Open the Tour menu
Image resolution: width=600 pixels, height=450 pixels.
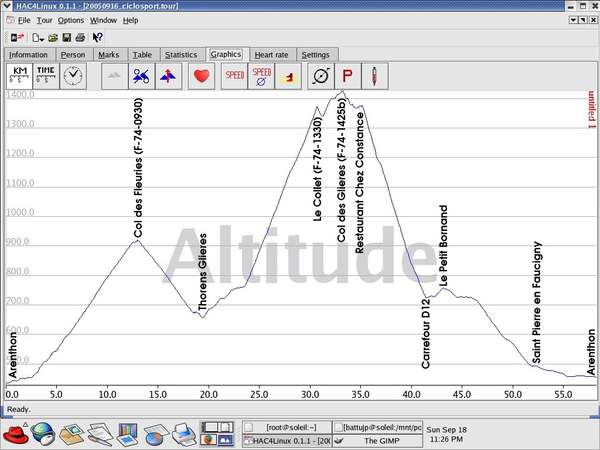click(x=47, y=20)
